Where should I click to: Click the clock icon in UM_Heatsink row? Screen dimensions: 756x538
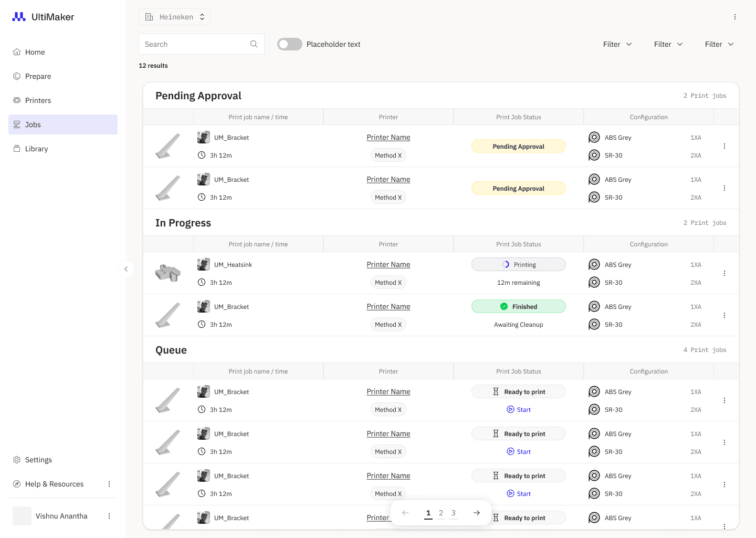[202, 282]
